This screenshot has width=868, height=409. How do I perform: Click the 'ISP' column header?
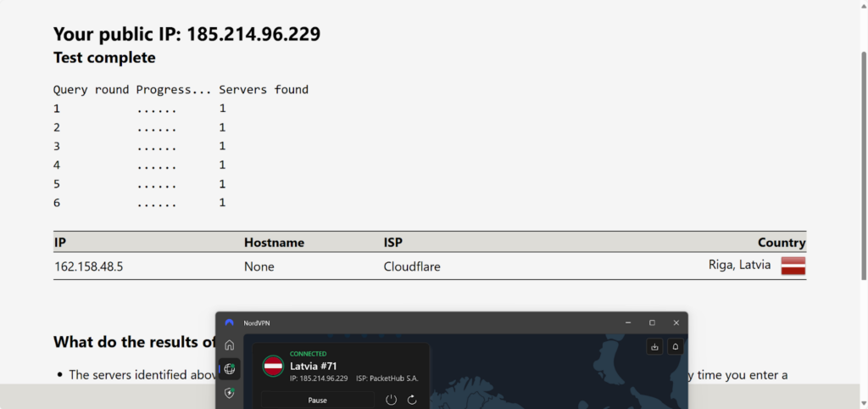393,242
